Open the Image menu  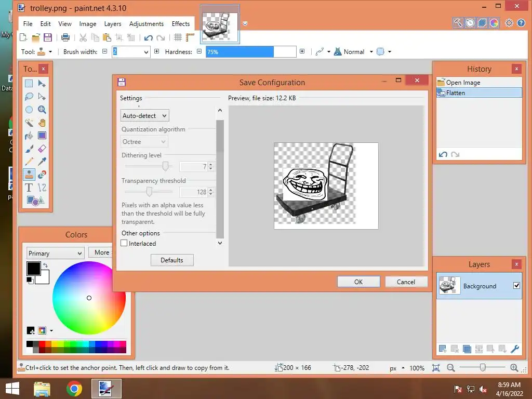coord(87,24)
